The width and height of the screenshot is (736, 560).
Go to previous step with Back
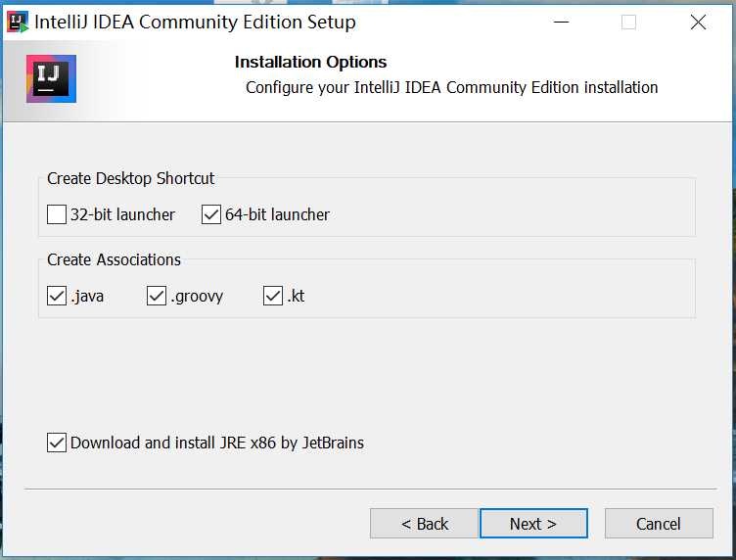coord(425,524)
